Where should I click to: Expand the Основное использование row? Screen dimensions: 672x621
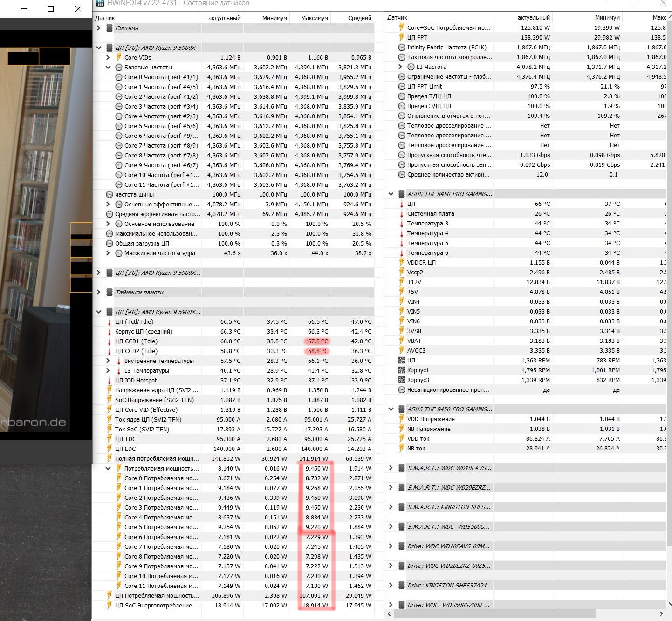108,224
